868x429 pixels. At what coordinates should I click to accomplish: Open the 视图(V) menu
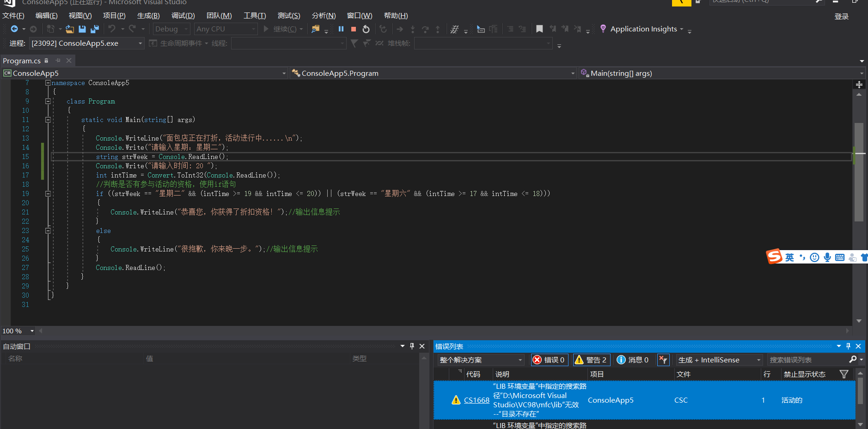(80, 16)
